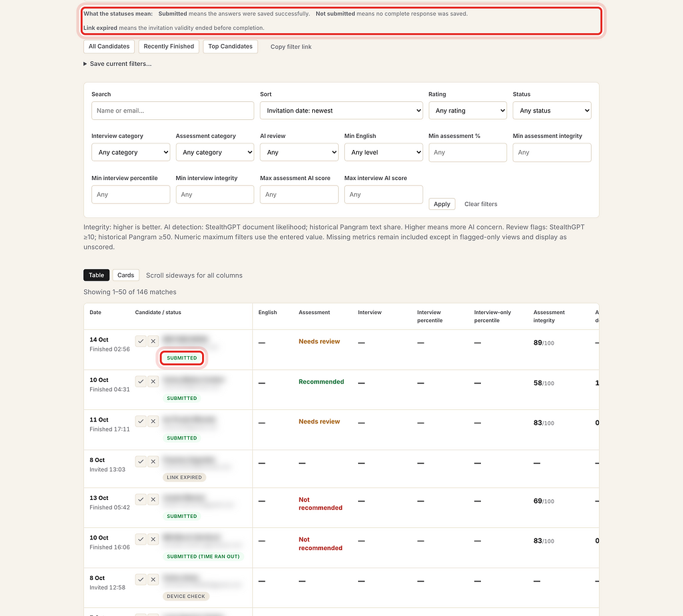The image size is (683, 616).
Task: Click the Min assessment integrity field
Action: click(552, 153)
